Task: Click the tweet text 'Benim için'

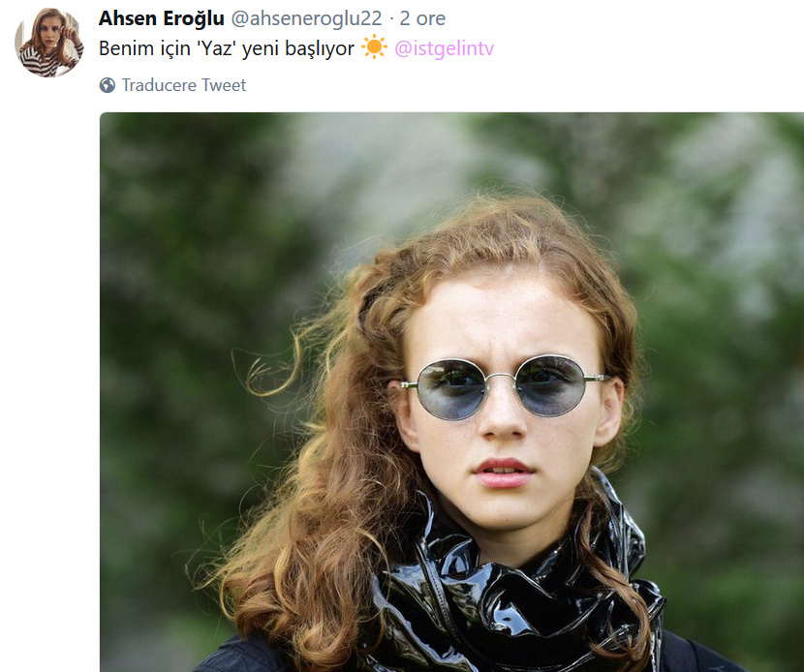Action: click(x=144, y=48)
